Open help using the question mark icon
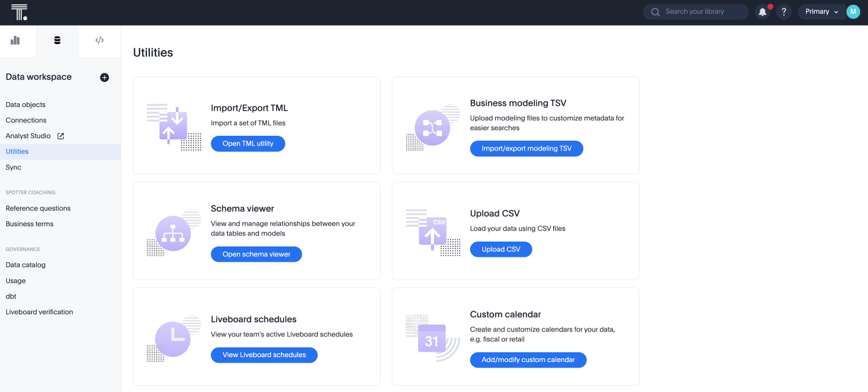 [784, 12]
